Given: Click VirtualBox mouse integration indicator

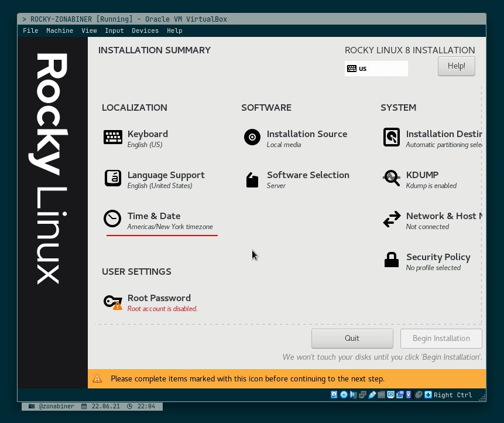Looking at the screenshot, I should click(419, 395).
